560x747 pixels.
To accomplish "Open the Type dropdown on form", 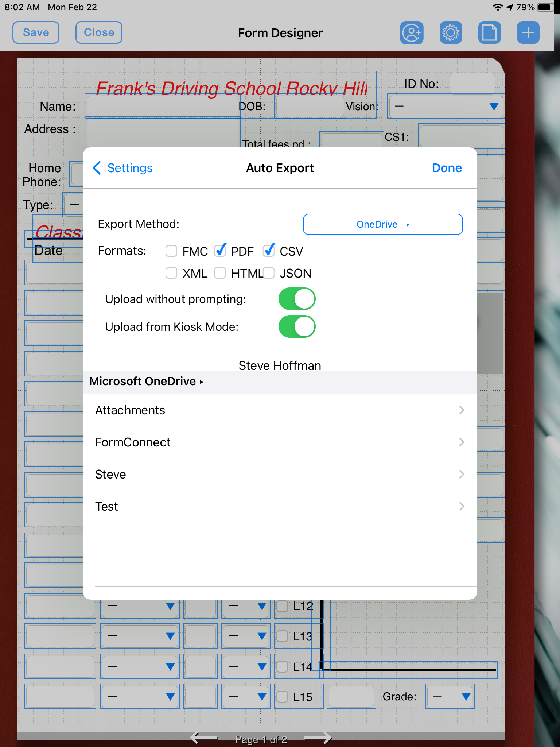I will pos(74,205).
